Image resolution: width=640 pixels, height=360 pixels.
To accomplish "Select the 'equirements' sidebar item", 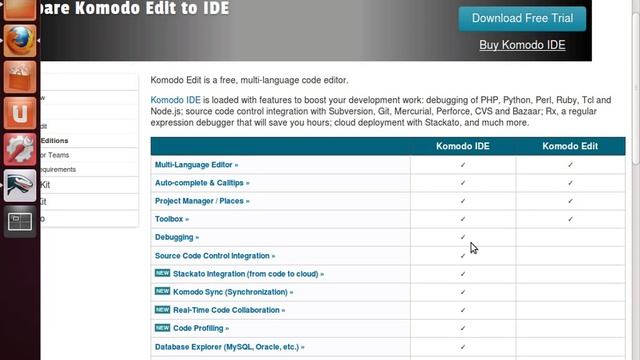I will tap(58, 169).
